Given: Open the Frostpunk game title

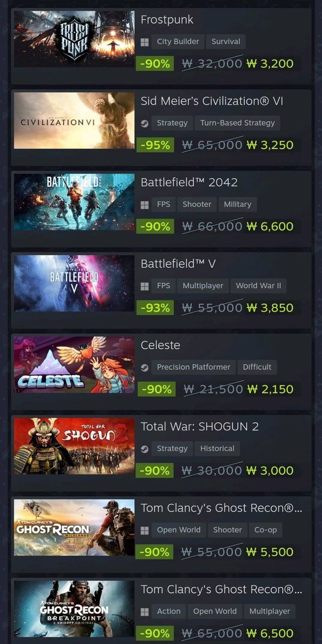Looking at the screenshot, I should pyautogui.click(x=167, y=20).
